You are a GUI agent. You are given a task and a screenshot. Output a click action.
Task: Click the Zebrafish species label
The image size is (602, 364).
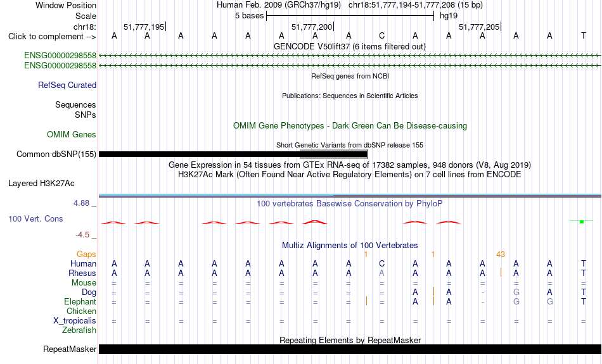79,330
